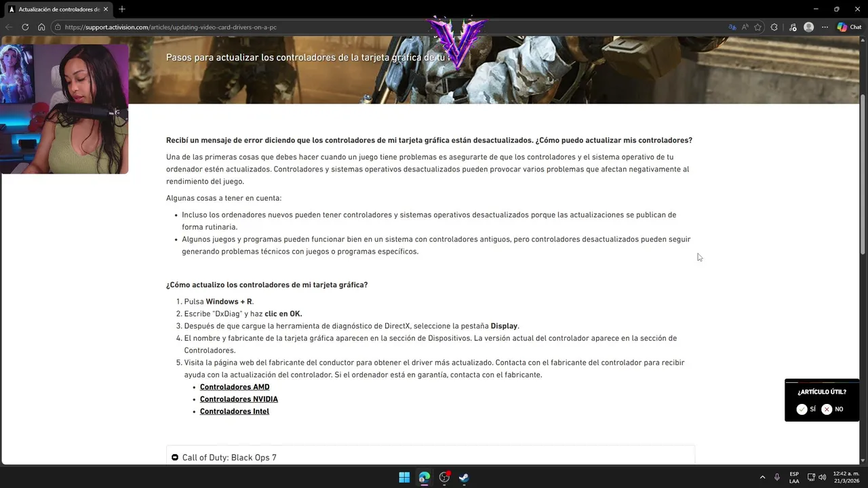This screenshot has height=488, width=868.
Task: Click the text "Pulsa Windows + R."
Action: coord(219,302)
